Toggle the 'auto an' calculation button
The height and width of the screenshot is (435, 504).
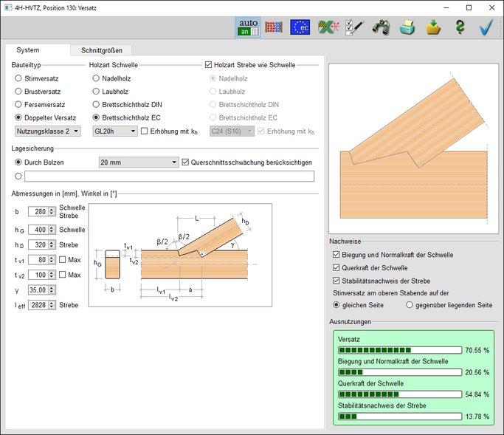point(247,27)
